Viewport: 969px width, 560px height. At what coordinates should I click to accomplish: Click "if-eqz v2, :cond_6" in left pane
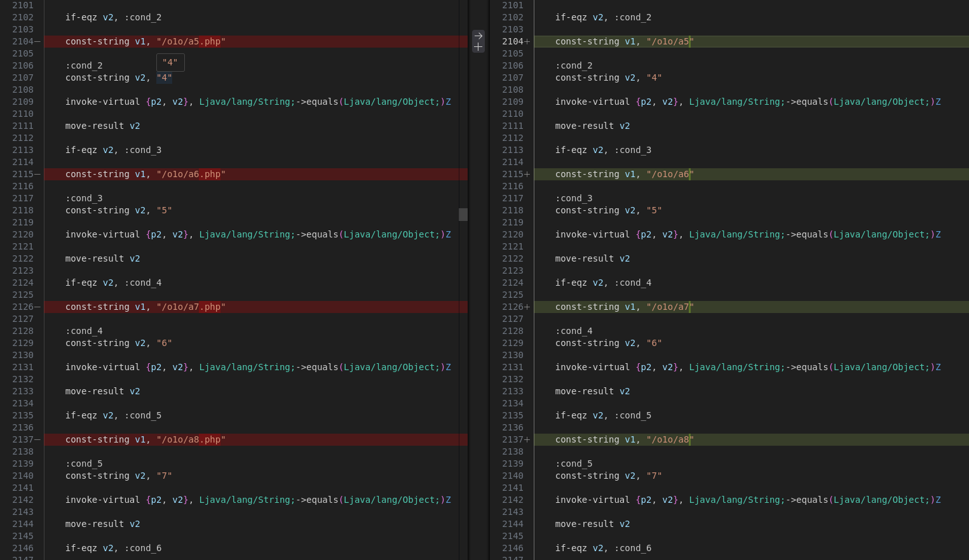point(113,548)
